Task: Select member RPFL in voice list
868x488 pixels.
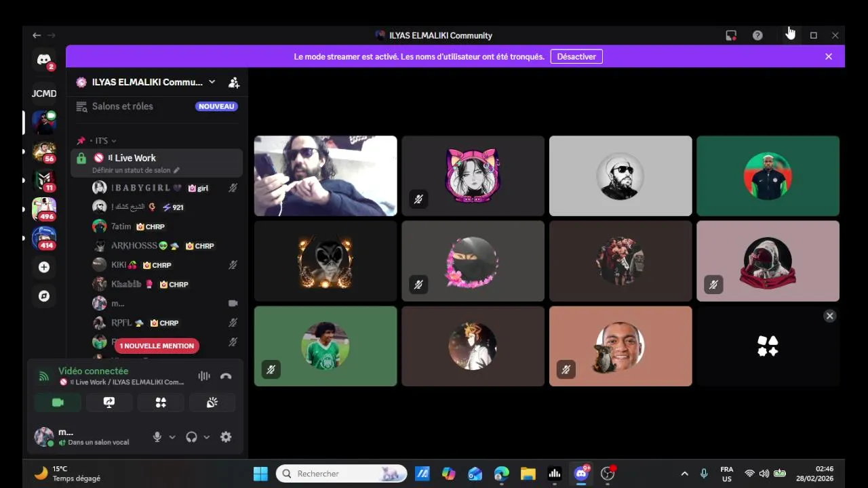Action: click(x=166, y=323)
